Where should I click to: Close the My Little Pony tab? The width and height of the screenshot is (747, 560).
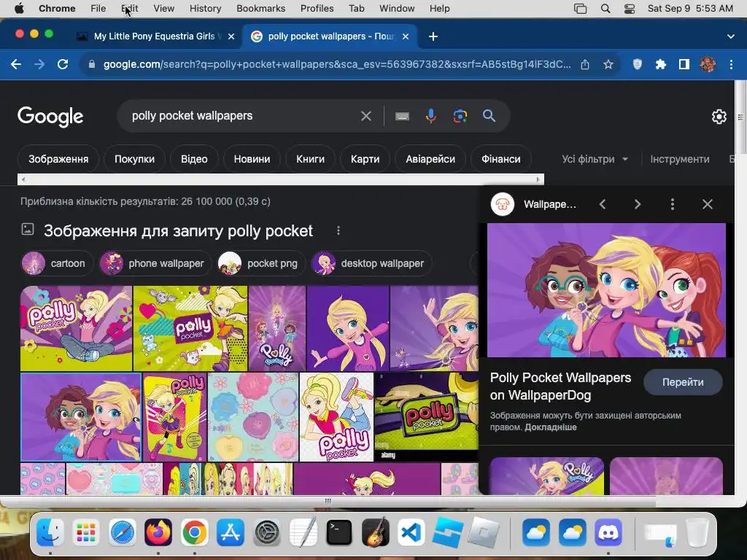pos(231,36)
